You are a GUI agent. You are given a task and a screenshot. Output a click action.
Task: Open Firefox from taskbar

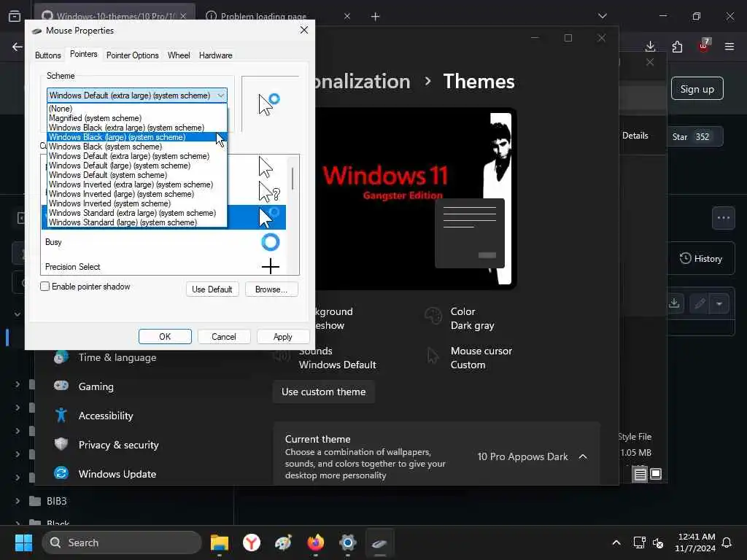point(315,542)
